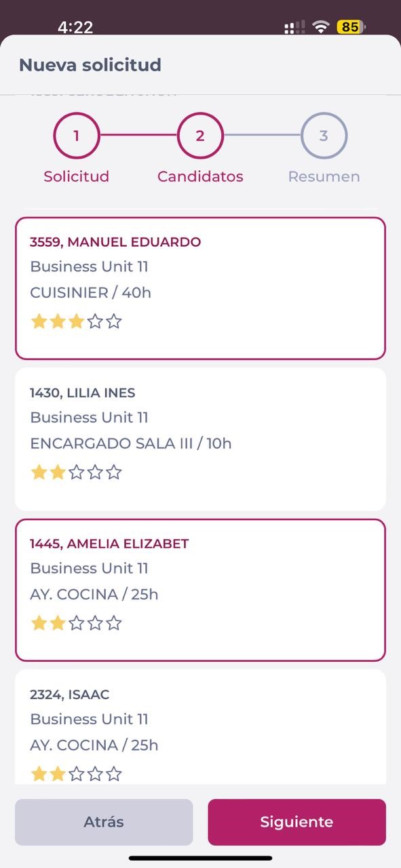The image size is (401, 868).
Task: Tap the fifth star on Amelia Elizabet's rating
Action: click(x=114, y=623)
